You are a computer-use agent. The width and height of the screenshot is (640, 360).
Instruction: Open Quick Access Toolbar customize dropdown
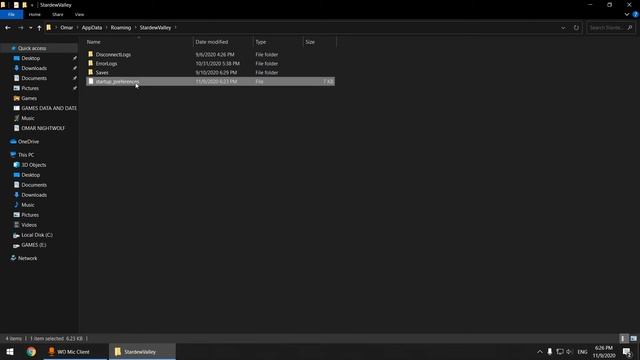(x=32, y=5)
